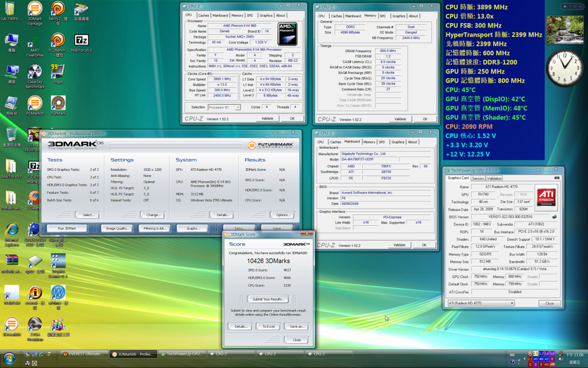The width and height of the screenshot is (588, 368).
Task: Click the Name field in GPU-Z
Action: pos(502,187)
